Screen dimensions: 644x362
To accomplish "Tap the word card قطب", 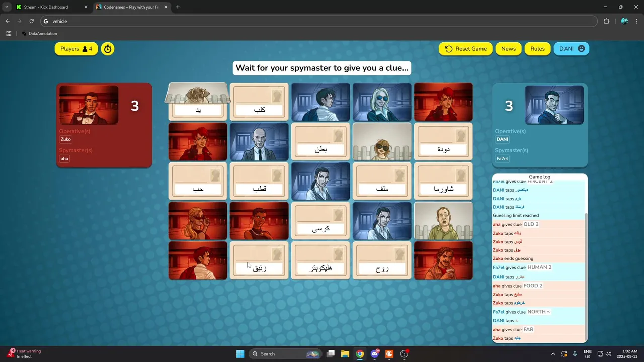I will tap(259, 182).
